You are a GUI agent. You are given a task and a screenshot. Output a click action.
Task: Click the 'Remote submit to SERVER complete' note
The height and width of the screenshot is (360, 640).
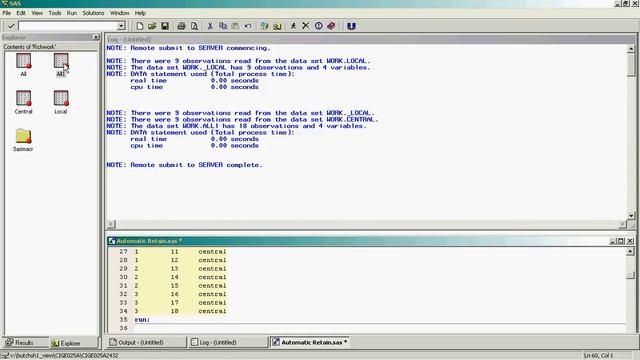[184, 165]
